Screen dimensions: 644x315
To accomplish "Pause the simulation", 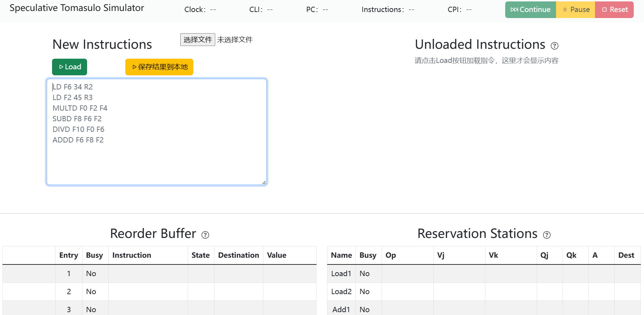I will tap(576, 10).
